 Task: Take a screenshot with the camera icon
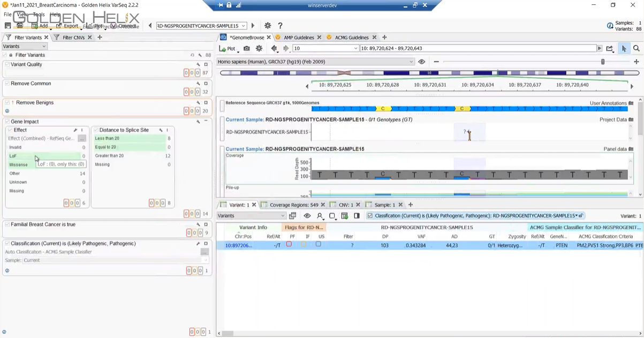pos(246,48)
